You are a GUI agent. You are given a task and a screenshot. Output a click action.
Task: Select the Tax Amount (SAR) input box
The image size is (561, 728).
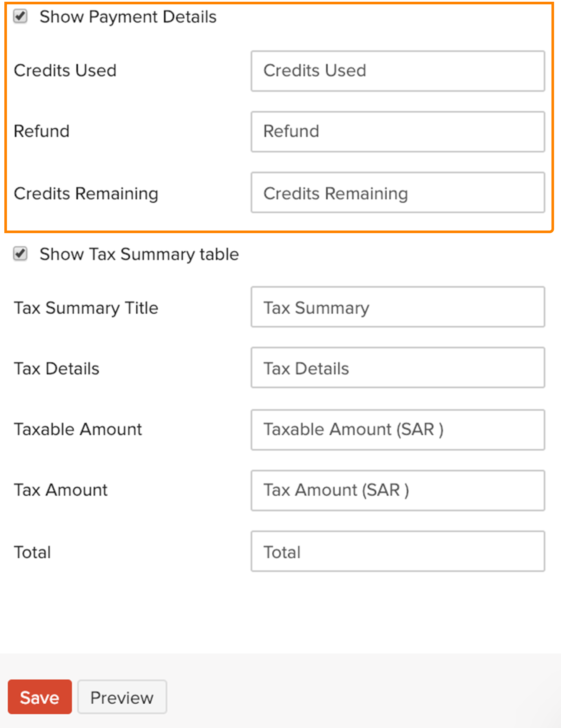[398, 491]
